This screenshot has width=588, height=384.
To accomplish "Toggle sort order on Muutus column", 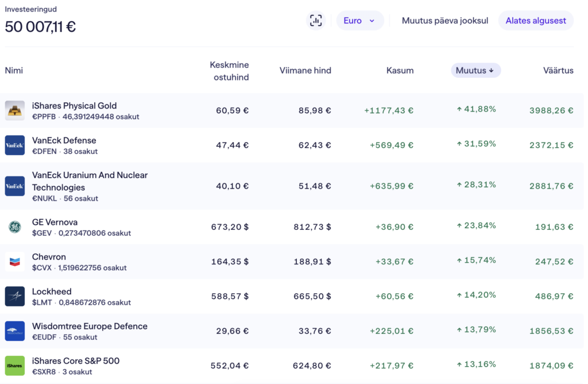I will pyautogui.click(x=475, y=71).
